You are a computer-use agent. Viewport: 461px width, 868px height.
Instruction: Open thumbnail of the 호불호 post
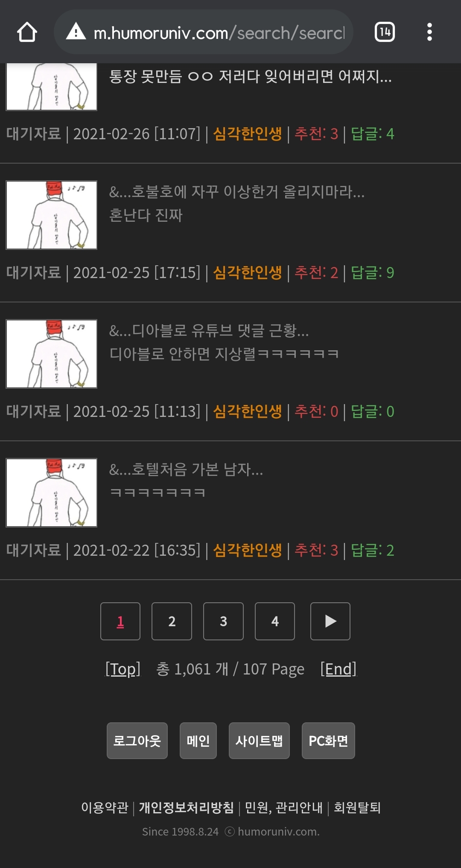pyautogui.click(x=51, y=215)
